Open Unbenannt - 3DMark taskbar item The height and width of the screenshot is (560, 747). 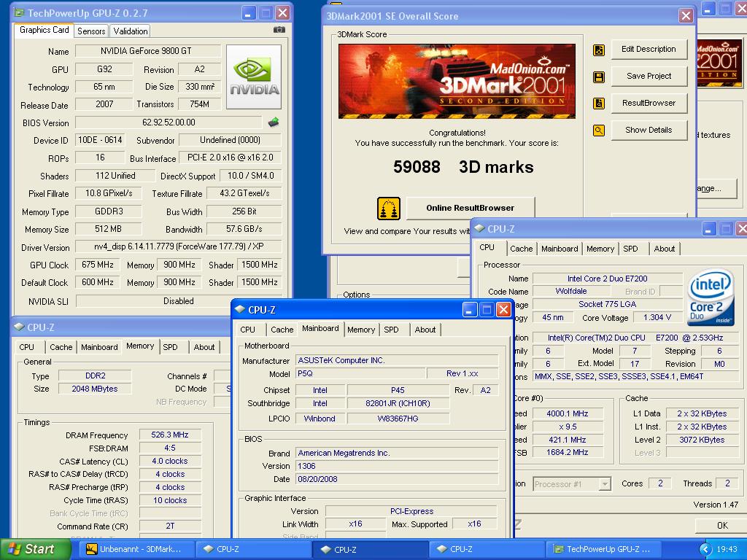136,549
